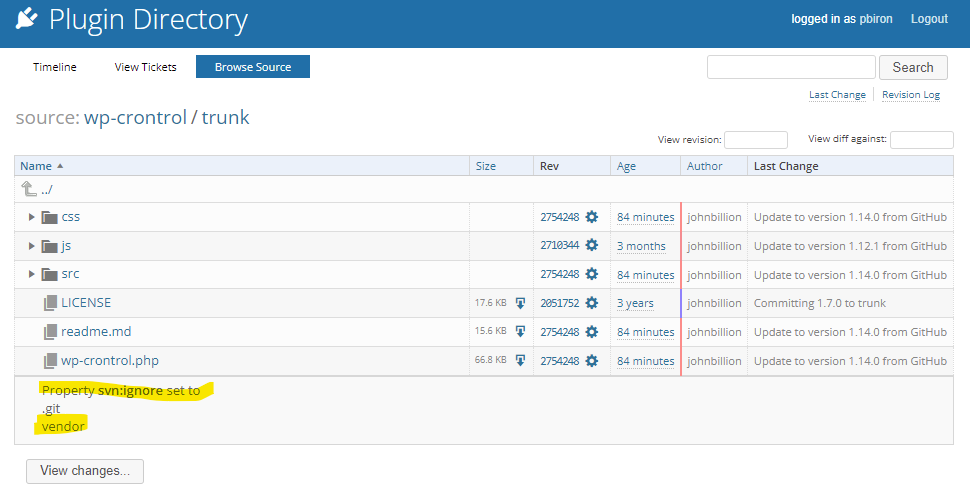The width and height of the screenshot is (970, 492).
Task: Open revision 2754248 in css row
Action: 560,217
